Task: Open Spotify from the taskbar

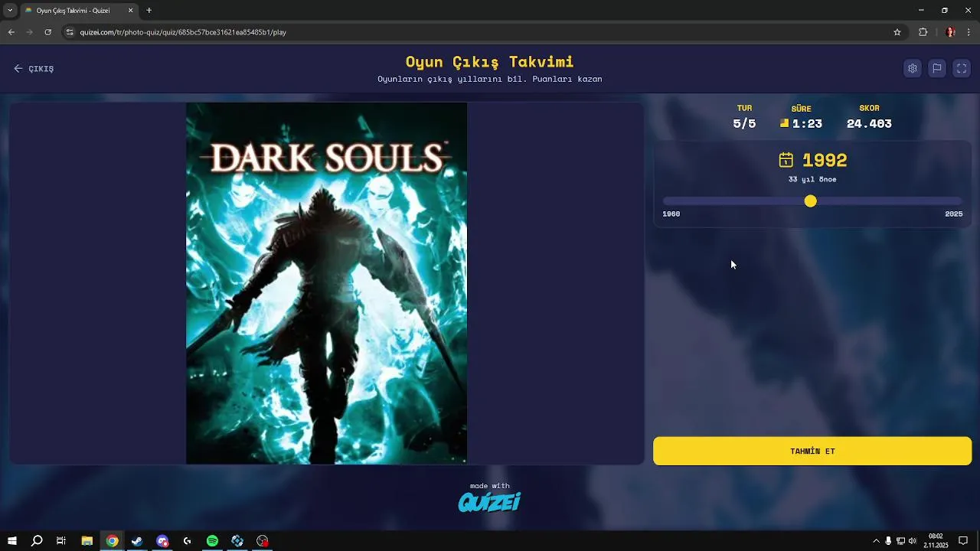Action: point(213,541)
